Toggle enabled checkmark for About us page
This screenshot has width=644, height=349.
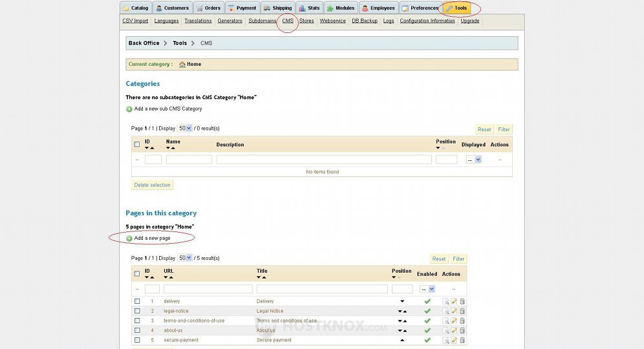(427, 330)
